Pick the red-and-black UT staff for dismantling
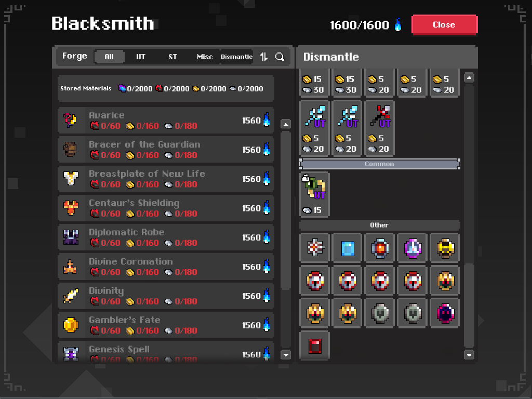The width and height of the screenshot is (532, 399). click(380, 116)
